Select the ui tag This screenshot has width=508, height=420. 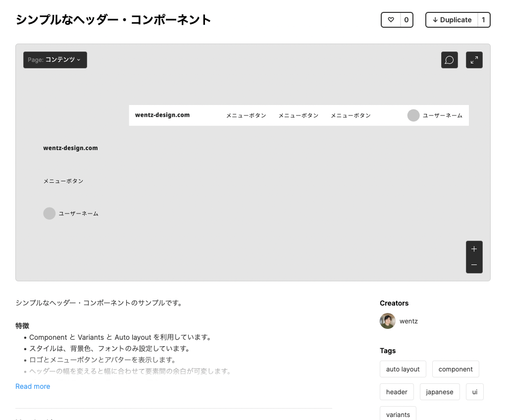tap(474, 391)
